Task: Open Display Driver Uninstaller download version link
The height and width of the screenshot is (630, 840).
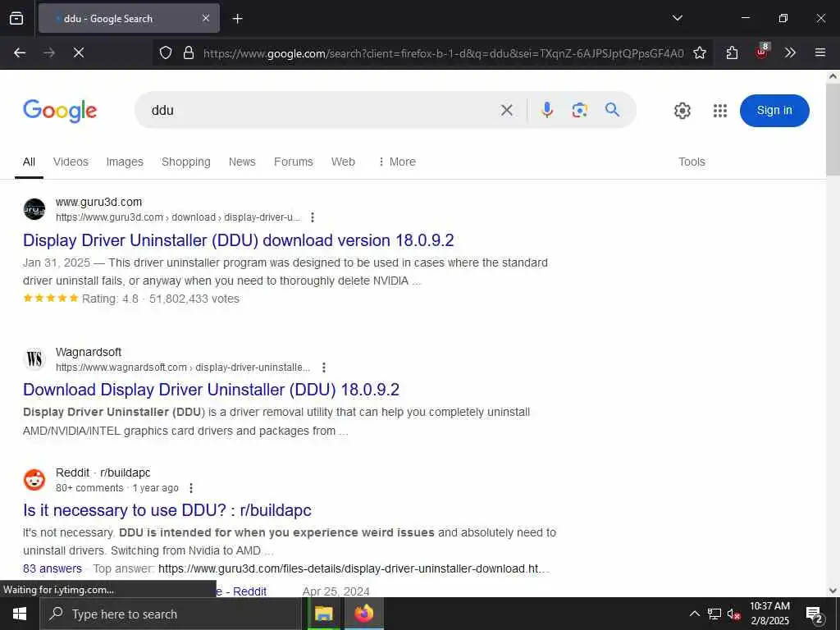Action: coord(239,240)
